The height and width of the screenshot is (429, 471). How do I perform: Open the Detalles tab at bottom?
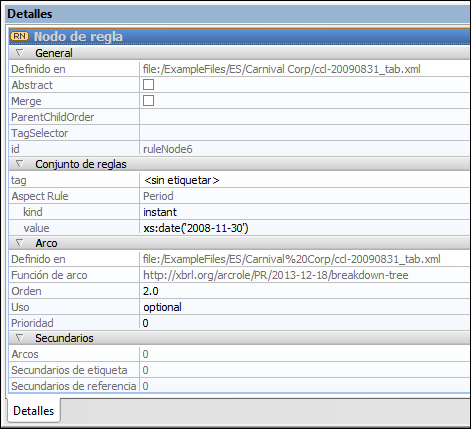tap(33, 411)
